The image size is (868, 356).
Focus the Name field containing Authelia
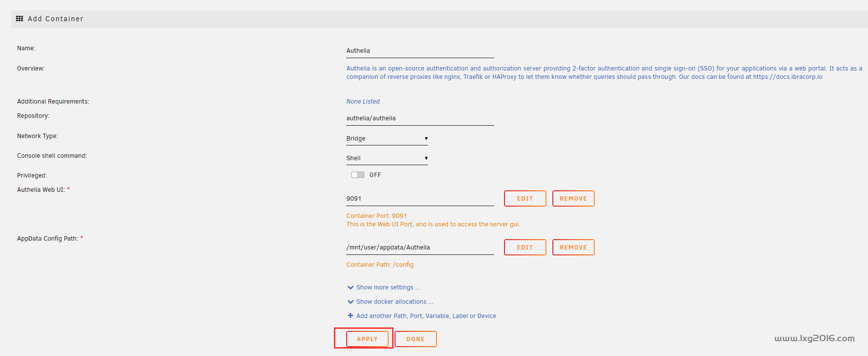tap(420, 51)
